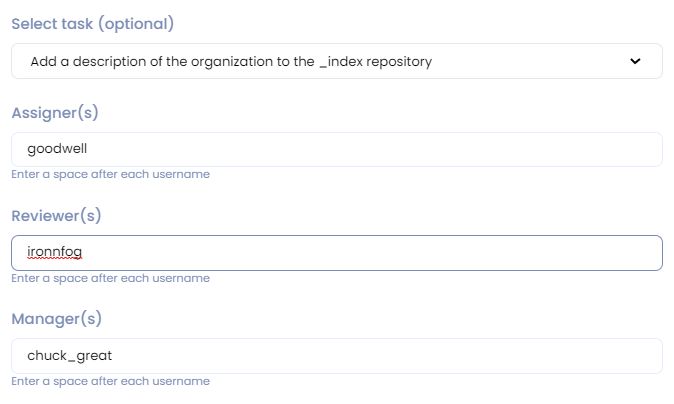Click the hint text below the Manager field
Screen dimensions: 674x404
point(110,381)
